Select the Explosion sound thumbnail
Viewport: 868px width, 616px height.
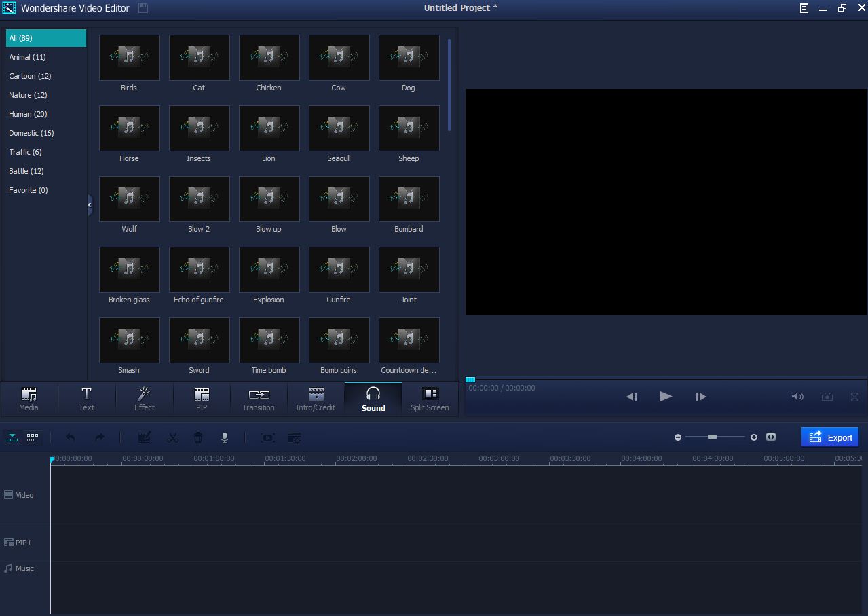coord(269,269)
